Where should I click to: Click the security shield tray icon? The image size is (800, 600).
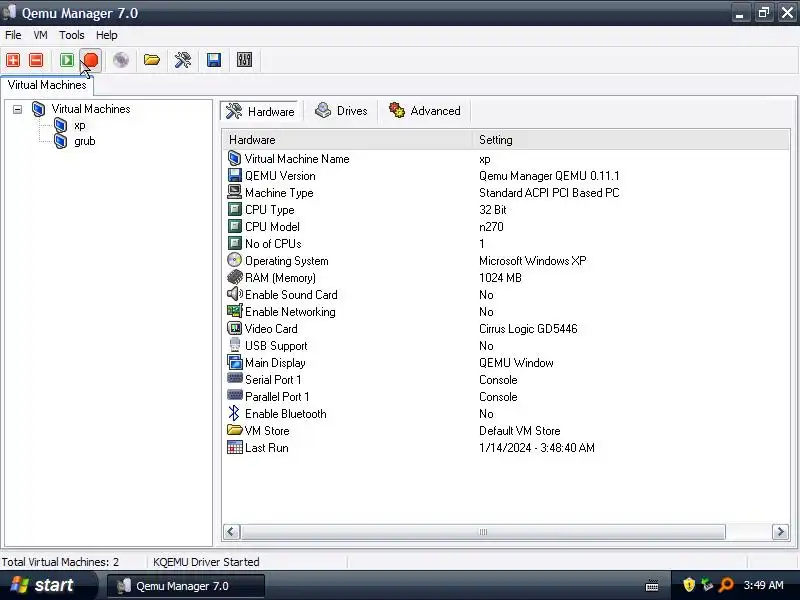[x=689, y=585]
